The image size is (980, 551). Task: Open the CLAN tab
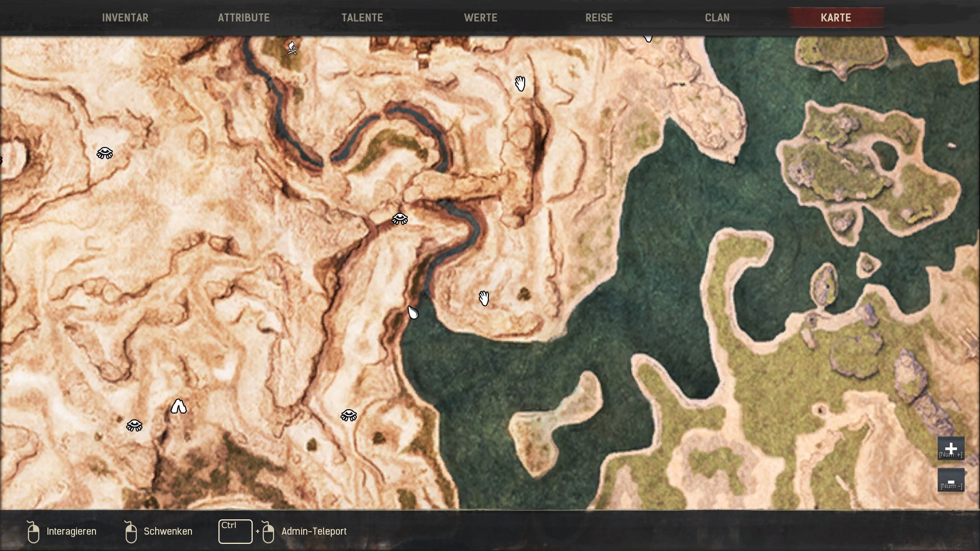tap(717, 18)
